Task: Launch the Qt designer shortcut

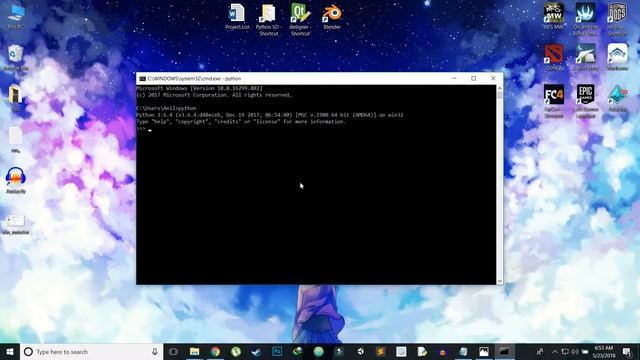Action: [300, 20]
